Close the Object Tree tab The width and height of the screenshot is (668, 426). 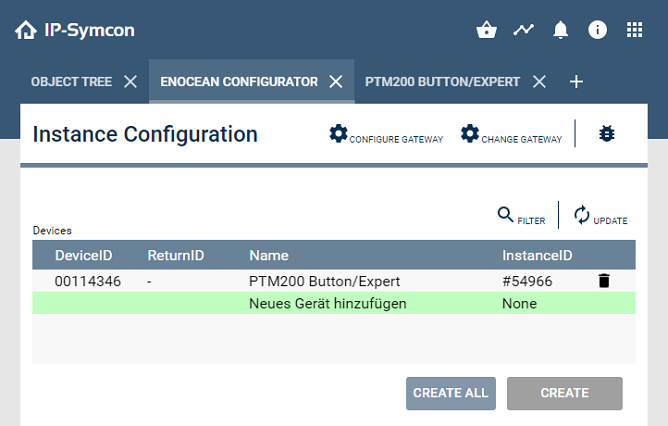pyautogui.click(x=130, y=82)
